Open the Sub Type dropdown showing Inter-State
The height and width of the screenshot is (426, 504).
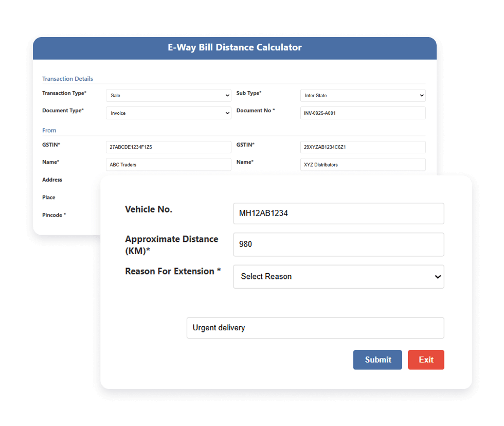pyautogui.click(x=363, y=95)
